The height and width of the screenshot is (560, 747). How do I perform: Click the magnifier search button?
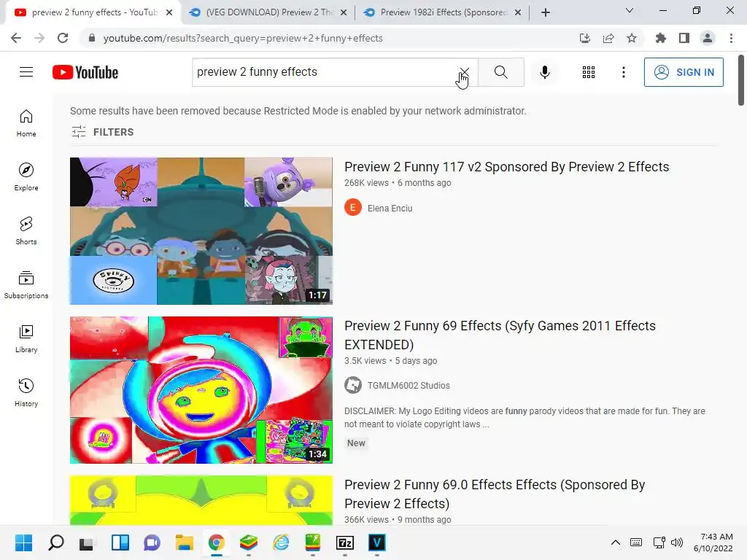500,72
